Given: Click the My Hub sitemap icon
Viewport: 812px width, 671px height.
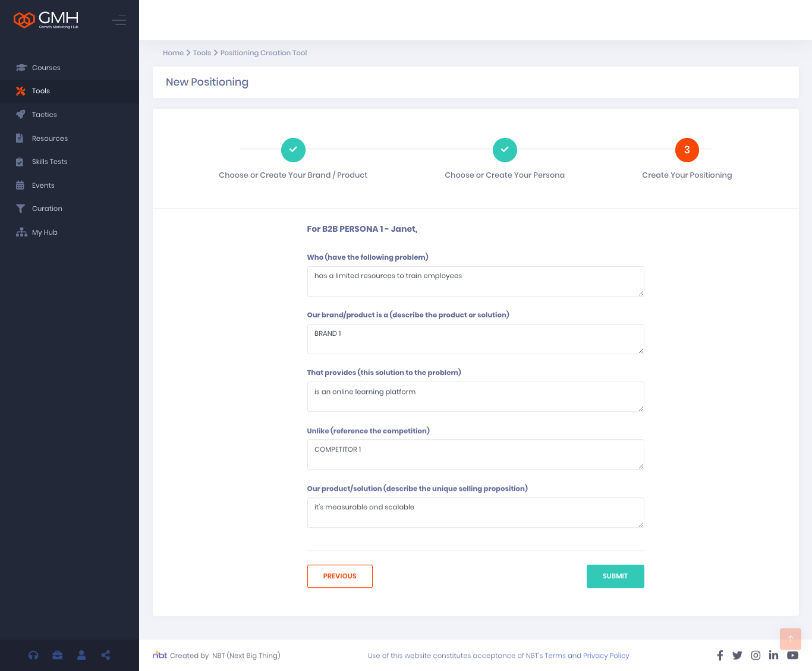Looking at the screenshot, I should tap(21, 232).
